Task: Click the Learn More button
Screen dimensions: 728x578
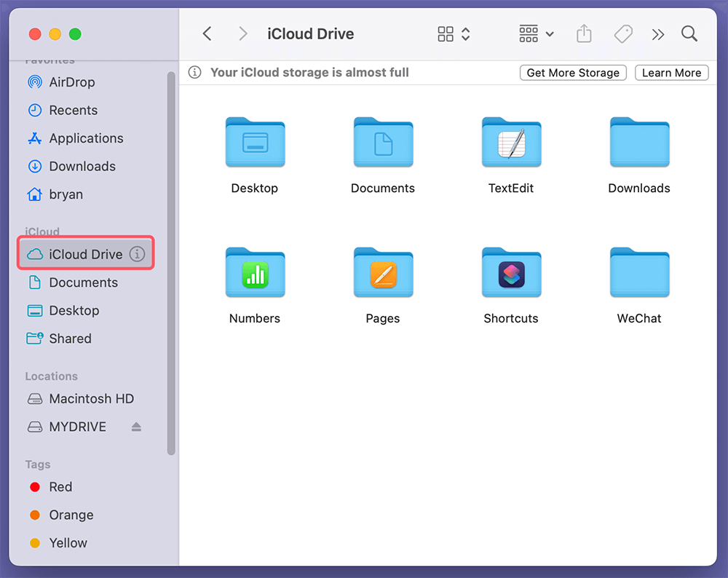Action: (671, 72)
